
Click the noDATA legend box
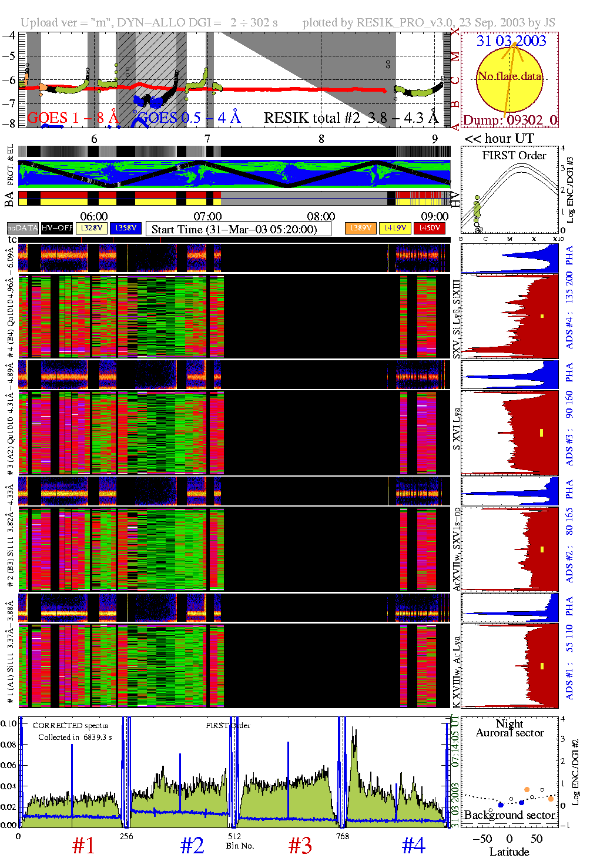click(23, 228)
